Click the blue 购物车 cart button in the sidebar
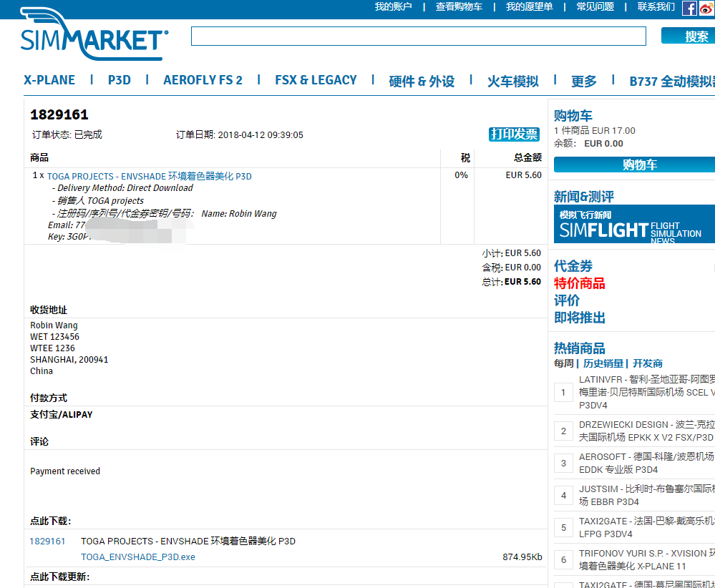 (635, 165)
